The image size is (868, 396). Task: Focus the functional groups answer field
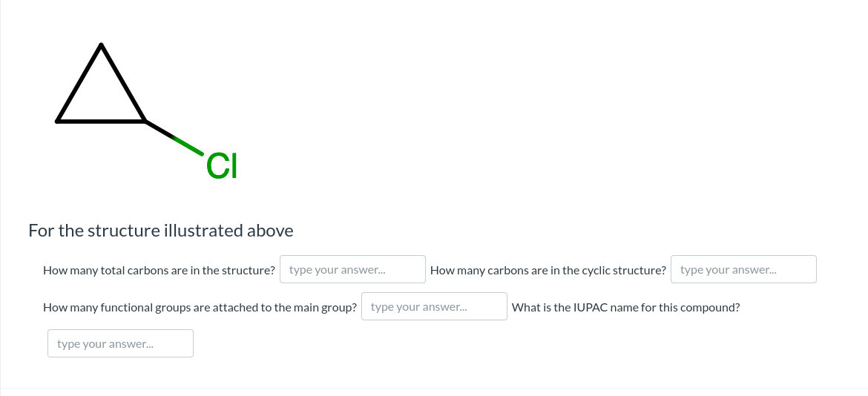434,306
